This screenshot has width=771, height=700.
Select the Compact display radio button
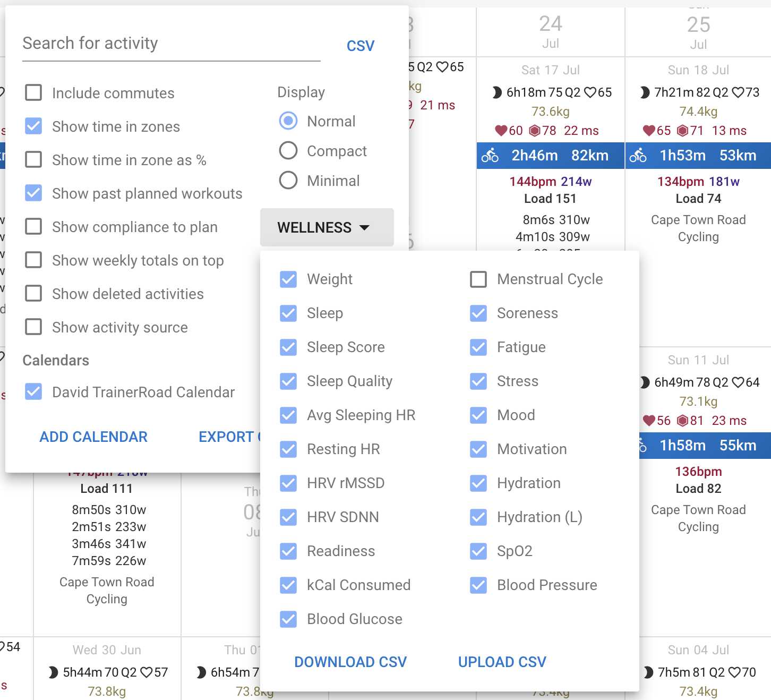(x=288, y=151)
